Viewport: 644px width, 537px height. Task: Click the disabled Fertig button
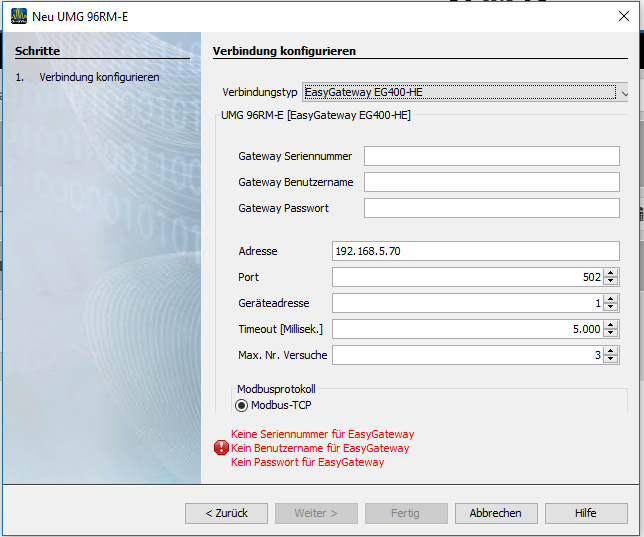pos(406,513)
